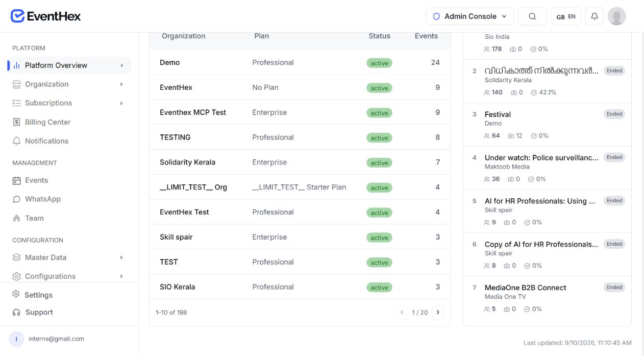Open the GB EN language selector
644x356 pixels.
(566, 16)
